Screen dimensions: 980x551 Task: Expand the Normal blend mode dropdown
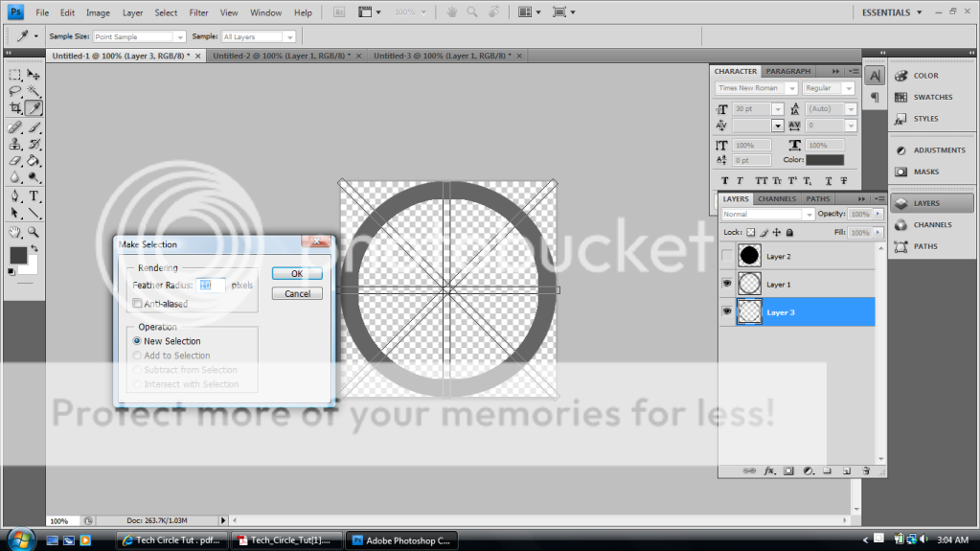tap(767, 215)
